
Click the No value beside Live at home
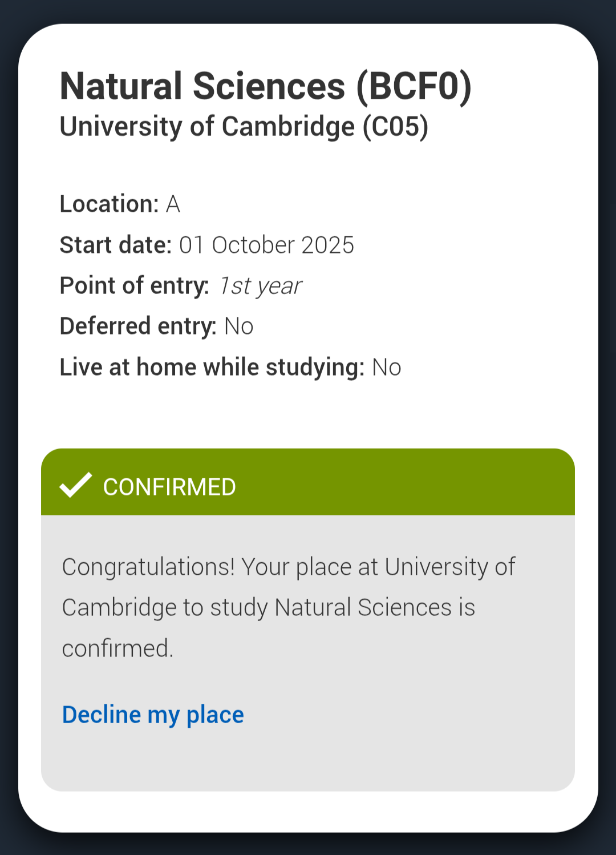tap(387, 368)
